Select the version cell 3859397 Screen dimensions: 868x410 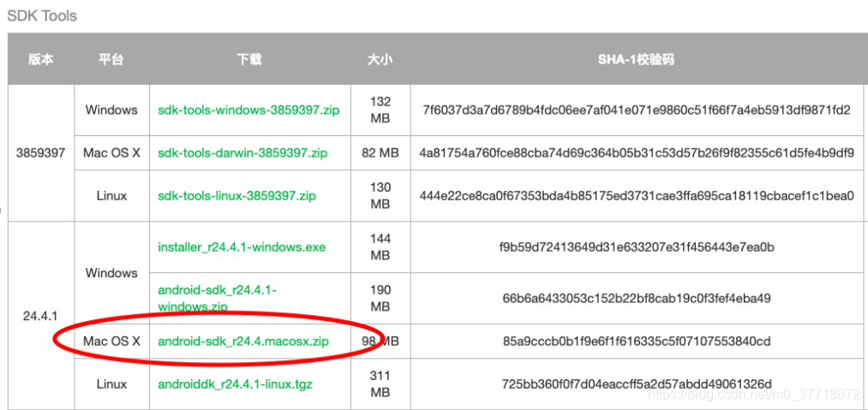40,152
